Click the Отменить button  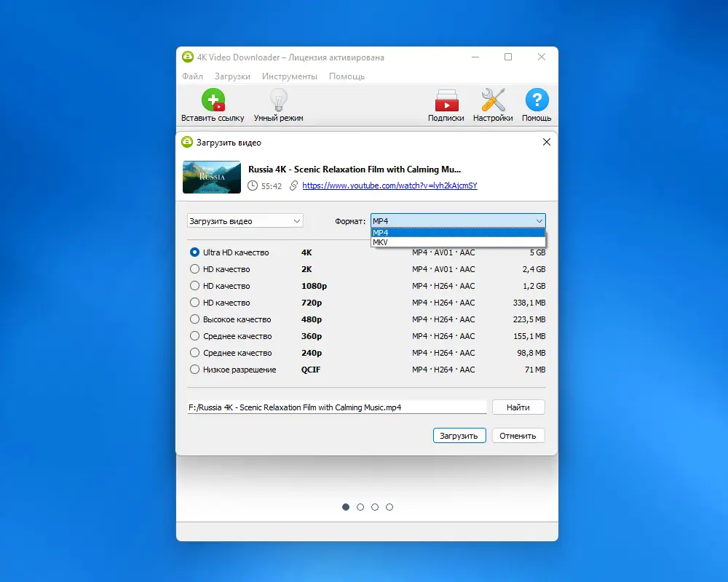518,435
